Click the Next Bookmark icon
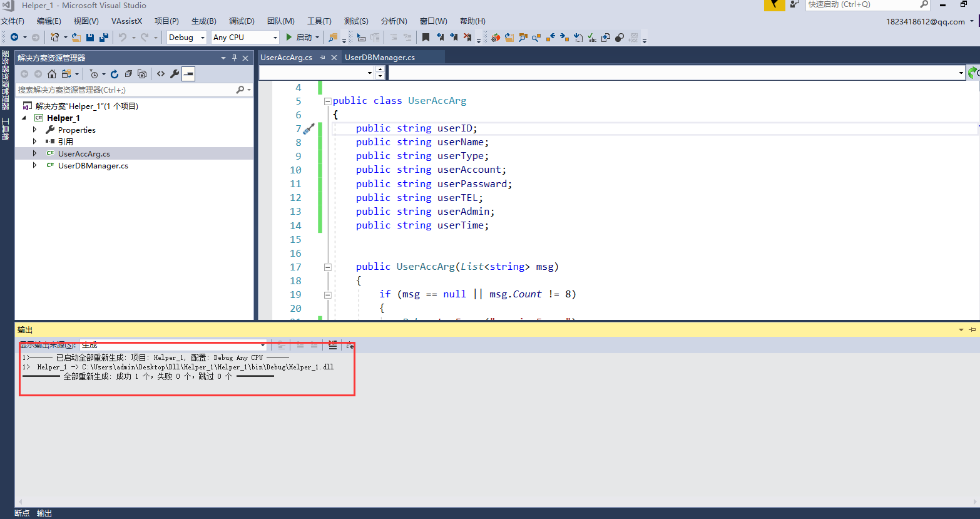The height and width of the screenshot is (519, 980). coord(454,38)
